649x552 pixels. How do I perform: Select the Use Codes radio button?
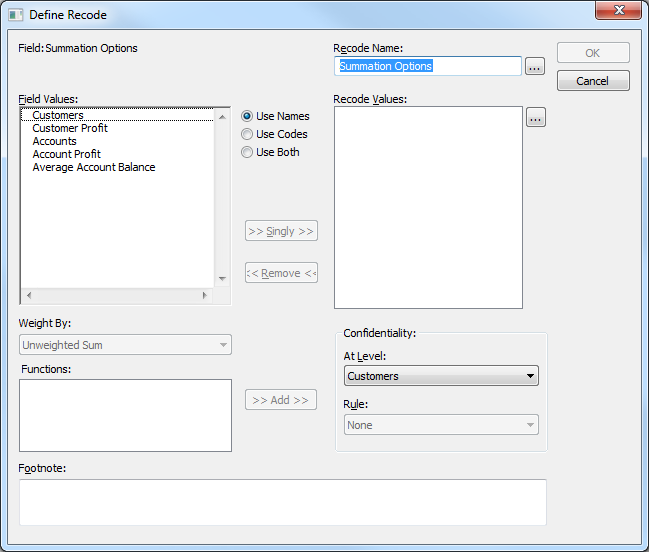[x=247, y=134]
